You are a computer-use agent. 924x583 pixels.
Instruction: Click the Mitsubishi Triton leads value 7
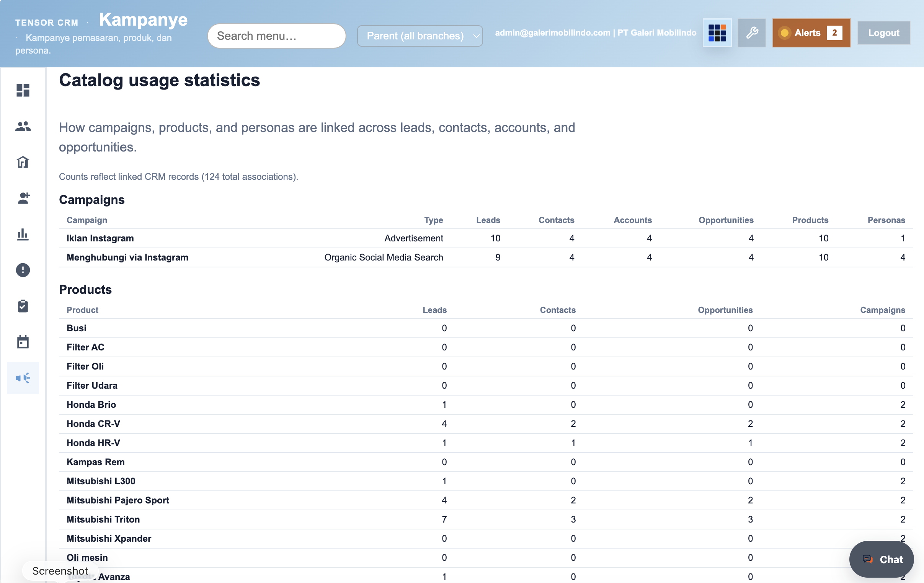444,520
